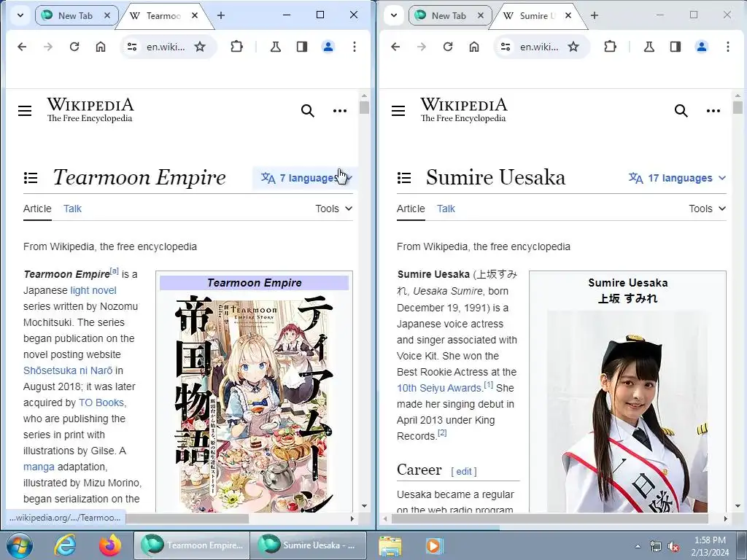The image size is (747, 560).
Task: Open profile avatar in left browser window
Action: click(x=328, y=47)
